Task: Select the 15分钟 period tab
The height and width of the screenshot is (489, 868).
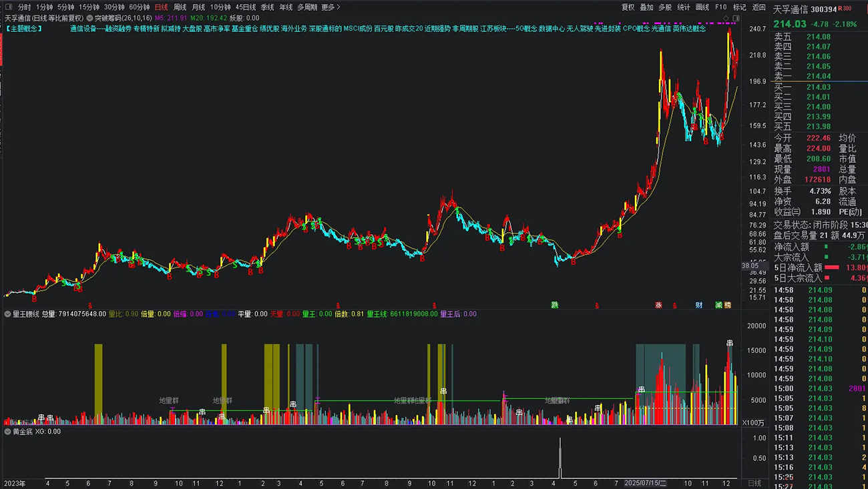Action: click(89, 7)
